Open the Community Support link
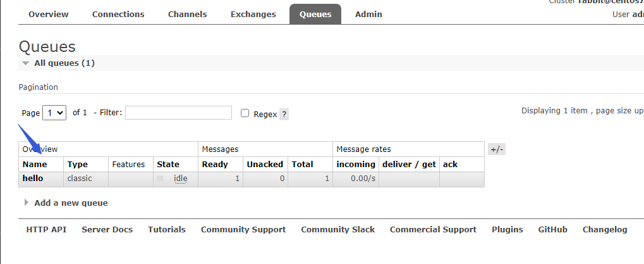Viewport: 644px width, 264px height. (x=243, y=230)
